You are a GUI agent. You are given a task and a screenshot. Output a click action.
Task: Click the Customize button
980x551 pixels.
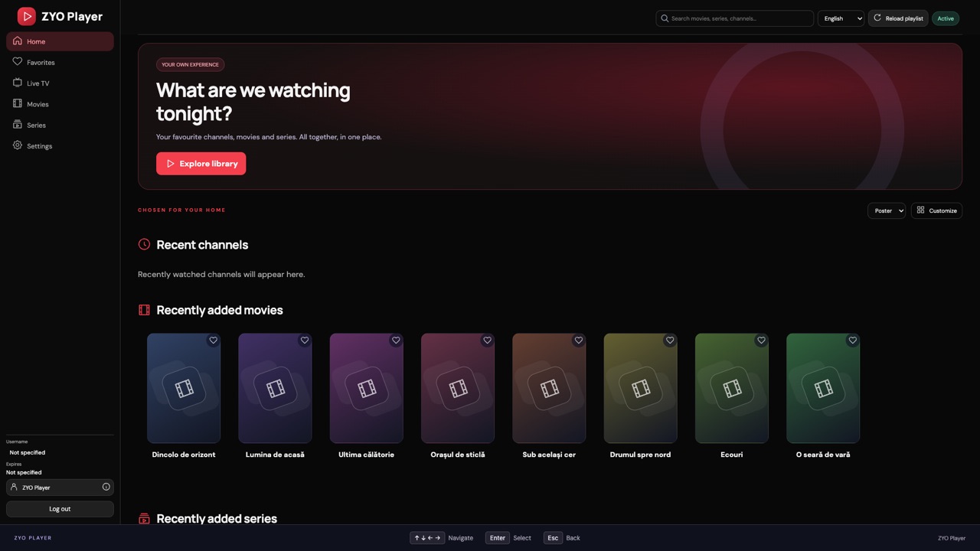tap(936, 210)
